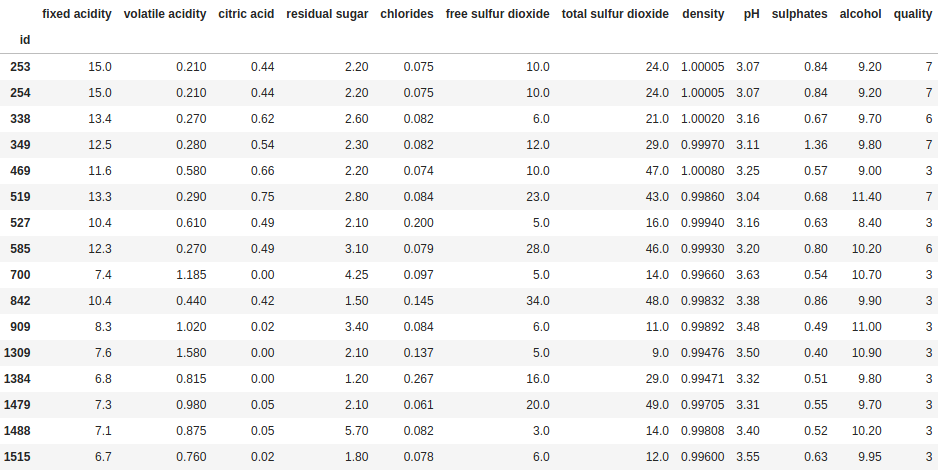Image resolution: width=942 pixels, height=476 pixels.
Task: Click the 'citric acid' column header
Action: [246, 15]
